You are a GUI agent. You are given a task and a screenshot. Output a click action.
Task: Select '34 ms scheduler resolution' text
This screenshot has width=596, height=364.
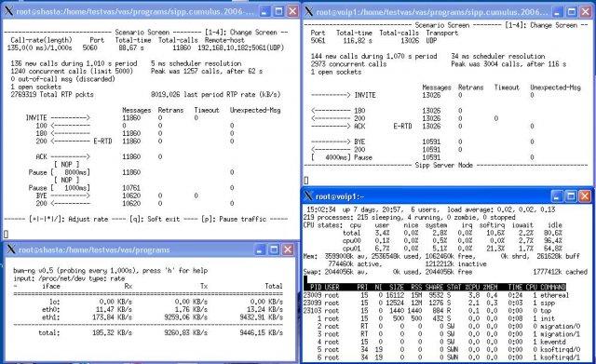pos(498,56)
